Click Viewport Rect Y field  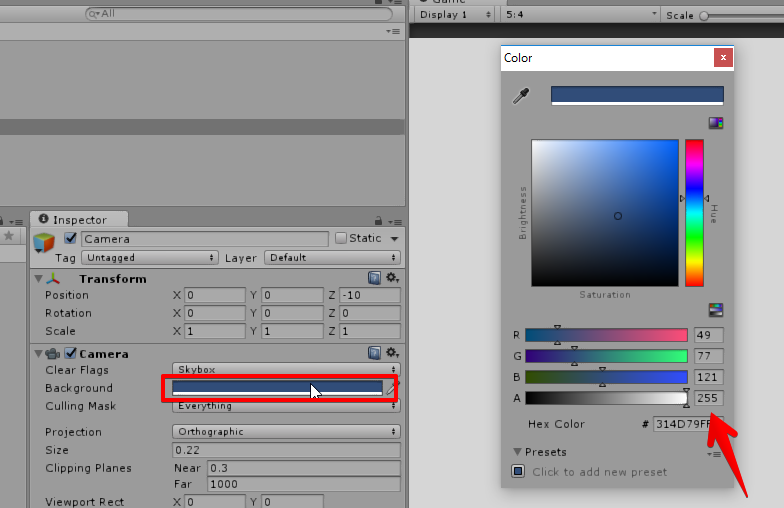pyautogui.click(x=292, y=502)
